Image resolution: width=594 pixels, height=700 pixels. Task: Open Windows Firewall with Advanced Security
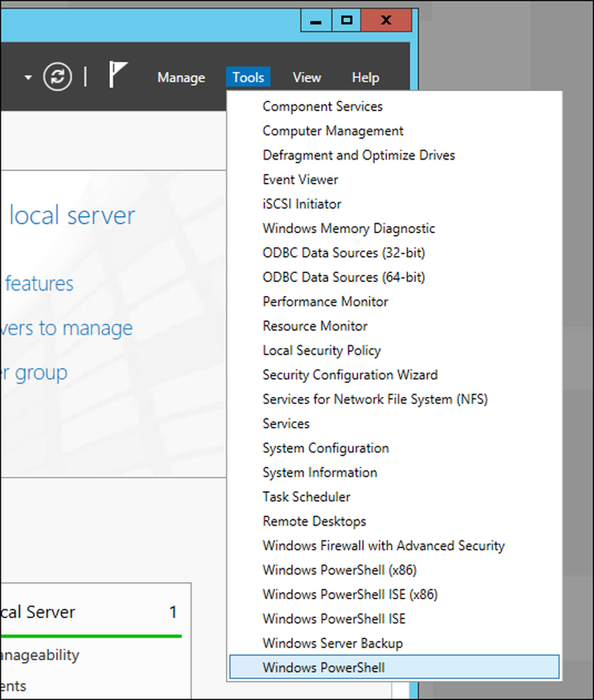pyautogui.click(x=395, y=545)
